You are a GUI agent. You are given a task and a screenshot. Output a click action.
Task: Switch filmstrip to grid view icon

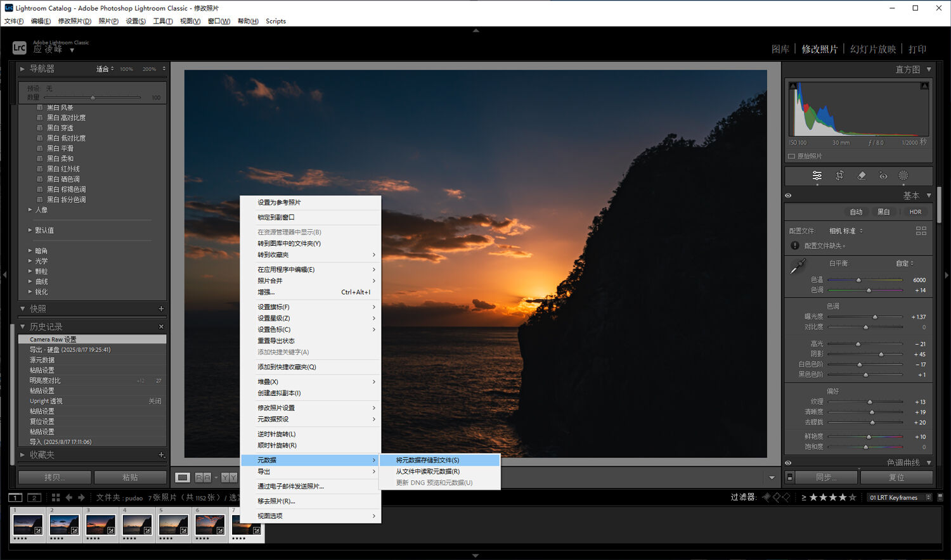click(56, 497)
